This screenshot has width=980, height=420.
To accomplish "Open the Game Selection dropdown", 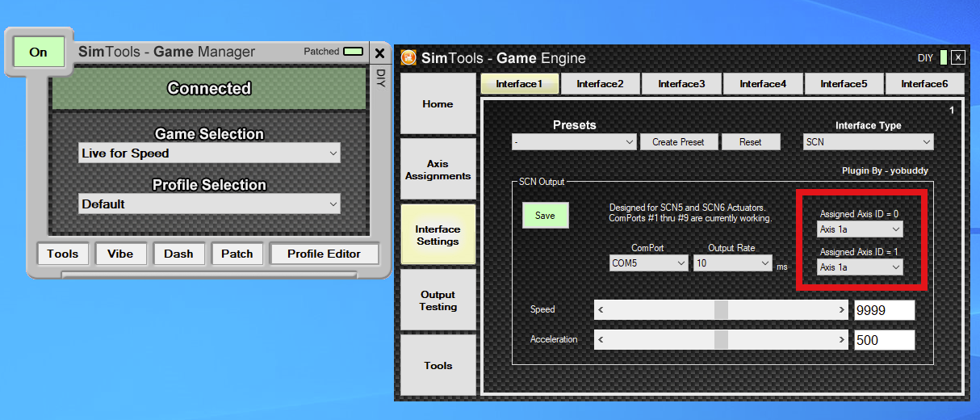I will click(209, 153).
